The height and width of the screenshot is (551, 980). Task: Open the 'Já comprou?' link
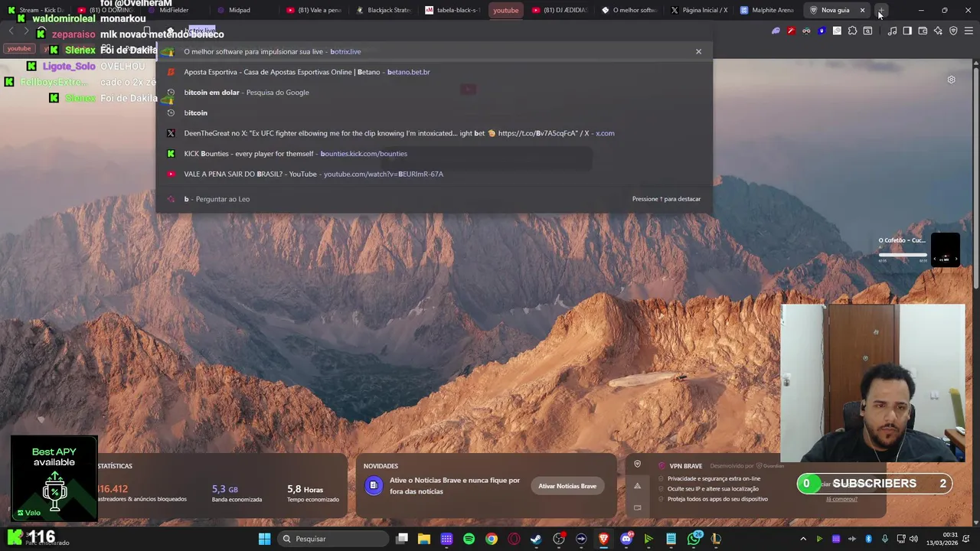841,499
